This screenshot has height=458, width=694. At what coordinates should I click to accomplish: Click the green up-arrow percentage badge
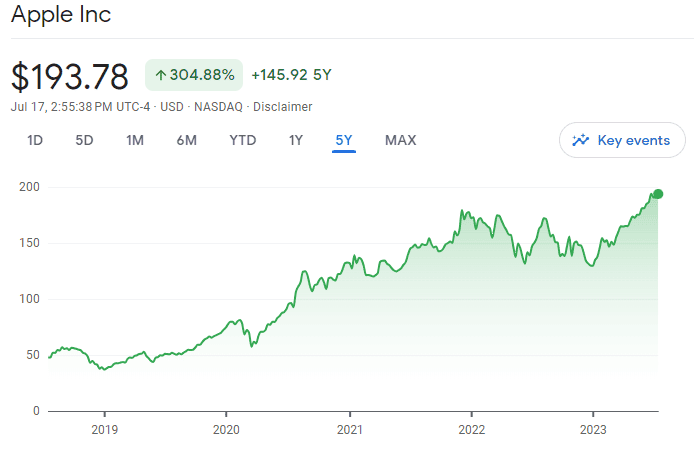194,75
